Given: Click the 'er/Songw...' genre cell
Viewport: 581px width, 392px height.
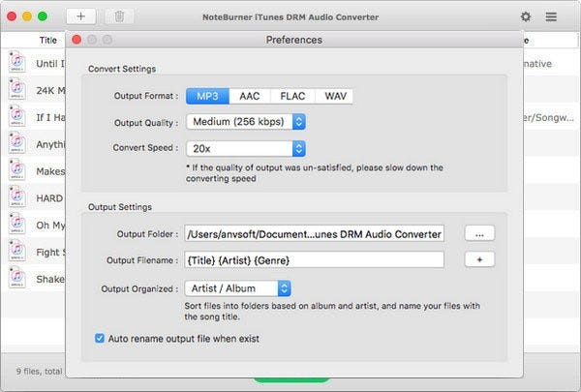Looking at the screenshot, I should (x=549, y=118).
